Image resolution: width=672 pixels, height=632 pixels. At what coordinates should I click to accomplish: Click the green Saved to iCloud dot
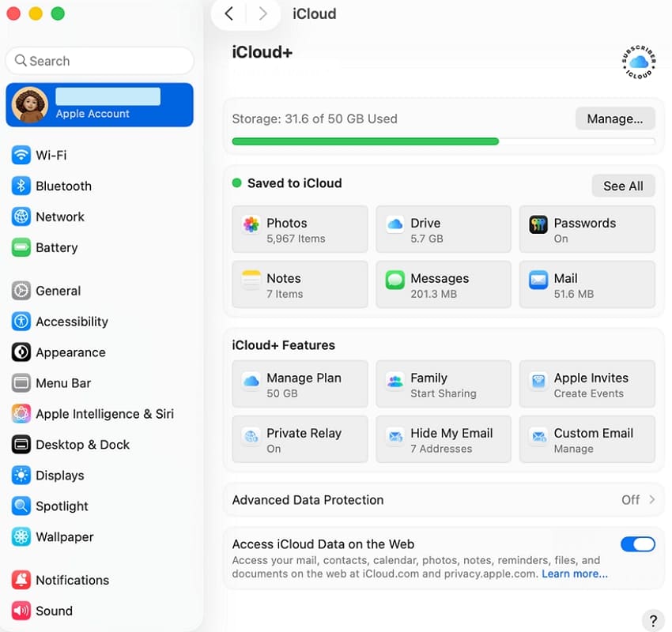click(236, 182)
